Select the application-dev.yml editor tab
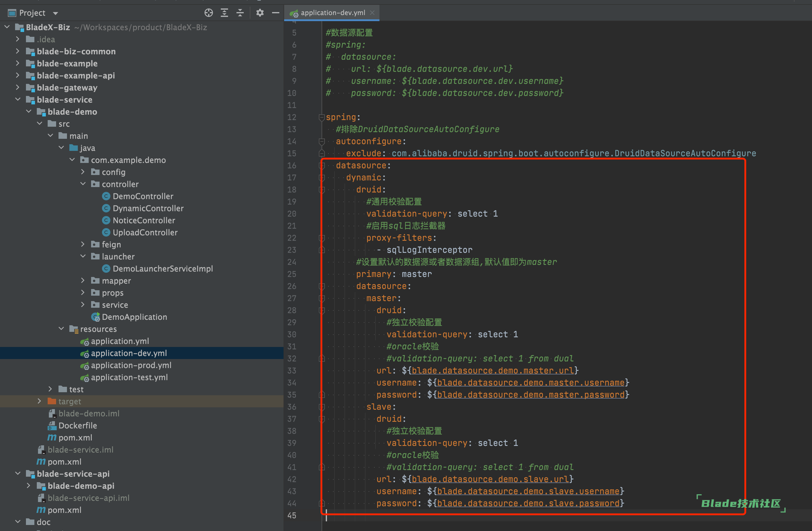 pyautogui.click(x=331, y=13)
